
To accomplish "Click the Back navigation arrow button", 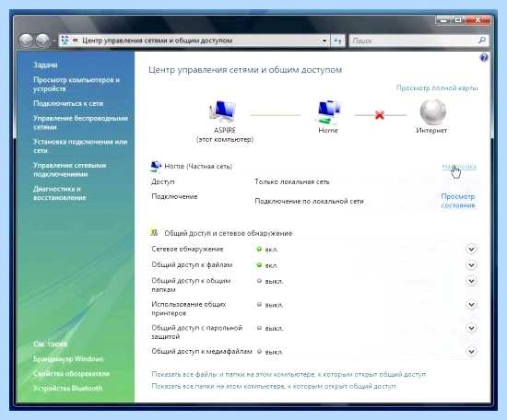I will pos(26,41).
